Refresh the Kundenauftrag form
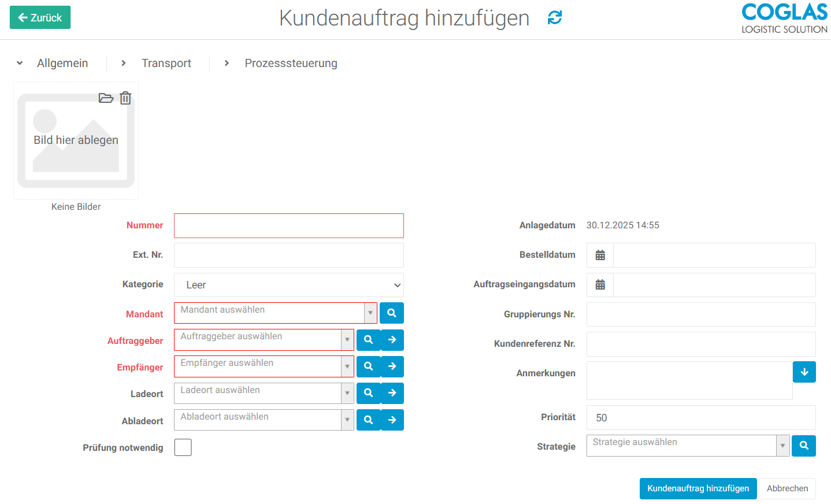The height and width of the screenshot is (504, 831). pyautogui.click(x=555, y=18)
